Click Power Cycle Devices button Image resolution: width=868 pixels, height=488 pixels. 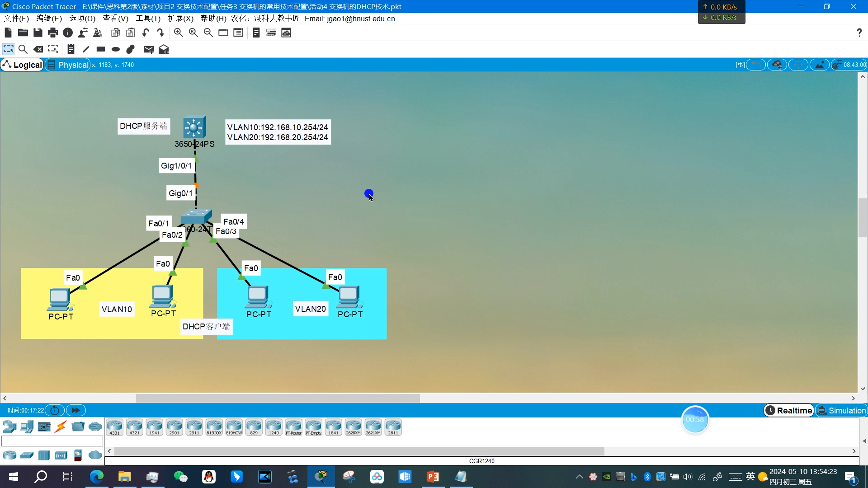click(x=55, y=410)
